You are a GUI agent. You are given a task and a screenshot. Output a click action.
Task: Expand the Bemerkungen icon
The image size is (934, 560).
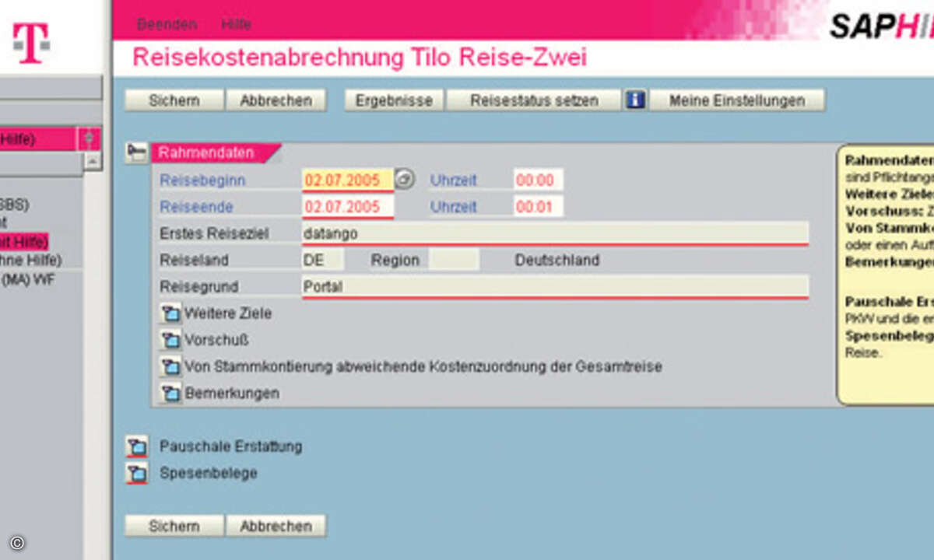click(x=170, y=394)
